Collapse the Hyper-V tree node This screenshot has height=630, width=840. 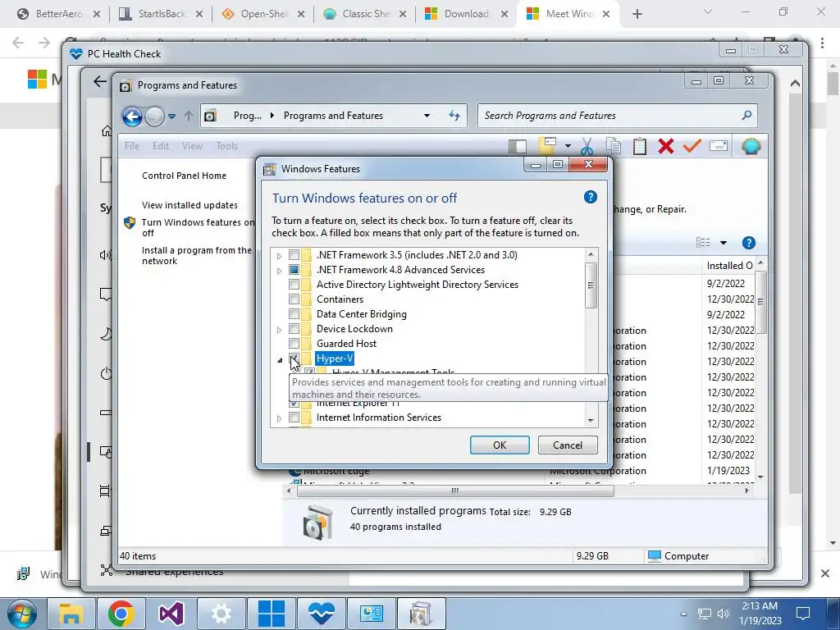[280, 360]
